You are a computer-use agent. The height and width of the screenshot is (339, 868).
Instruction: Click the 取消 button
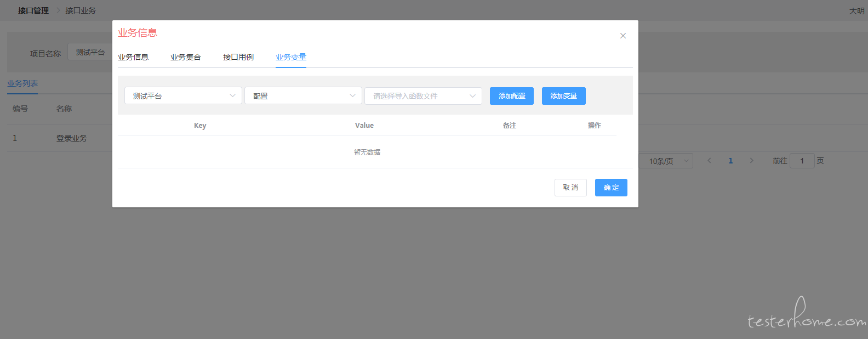click(x=570, y=188)
